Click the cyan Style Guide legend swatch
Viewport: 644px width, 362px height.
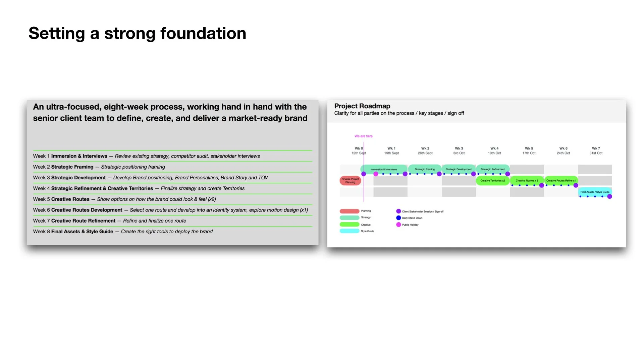tap(349, 231)
